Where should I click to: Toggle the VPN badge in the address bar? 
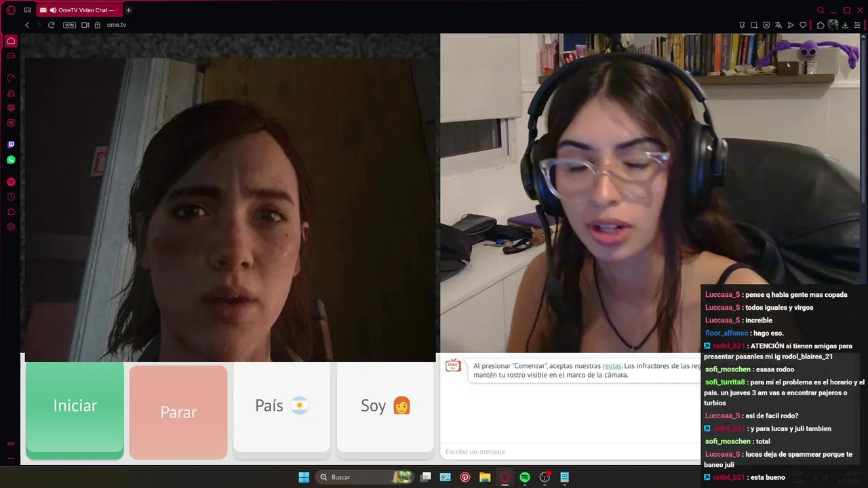coord(69,25)
